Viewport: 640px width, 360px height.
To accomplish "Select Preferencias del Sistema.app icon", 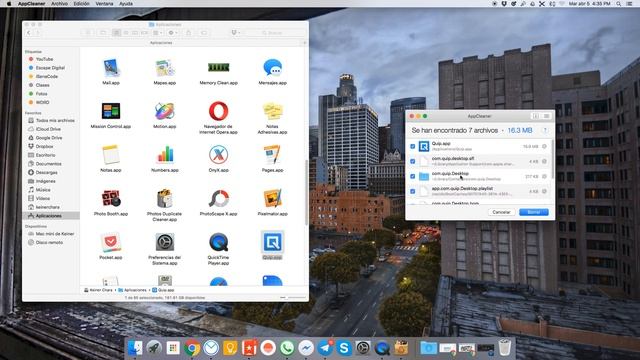I will (164, 242).
